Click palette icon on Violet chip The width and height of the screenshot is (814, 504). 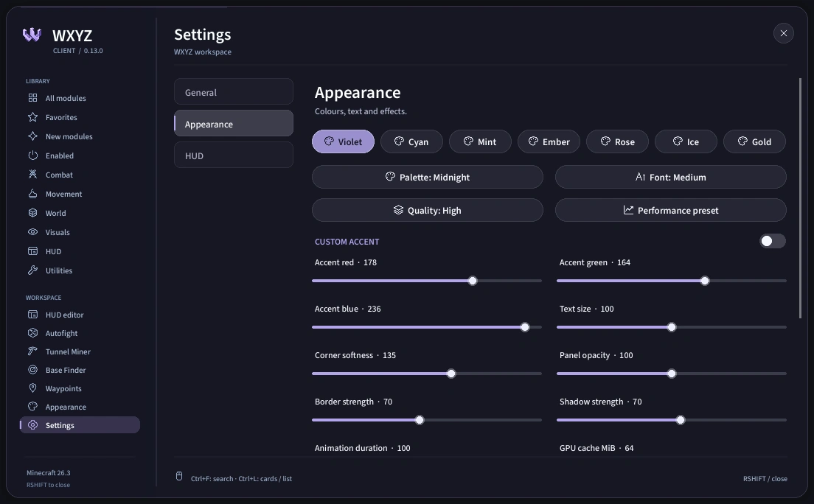(x=329, y=141)
